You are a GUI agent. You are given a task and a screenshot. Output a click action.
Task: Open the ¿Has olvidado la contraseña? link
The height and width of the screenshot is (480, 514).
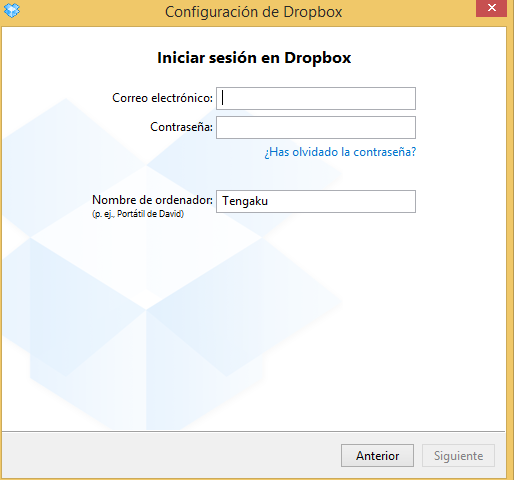(x=340, y=152)
